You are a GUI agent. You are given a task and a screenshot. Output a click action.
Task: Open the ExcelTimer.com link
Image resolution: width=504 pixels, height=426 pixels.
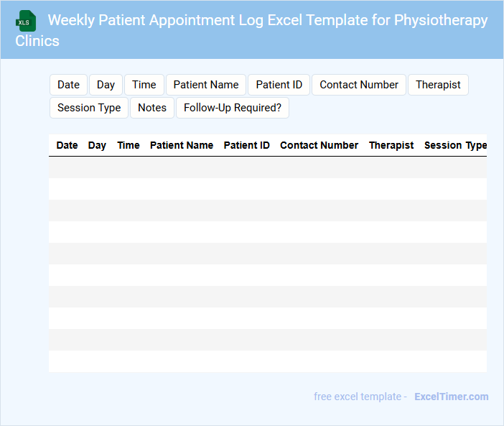pos(452,397)
